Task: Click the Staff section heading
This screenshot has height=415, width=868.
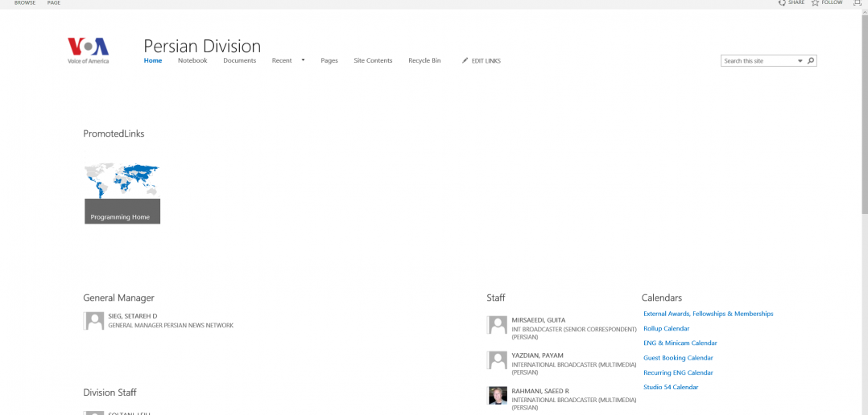Action: [496, 298]
